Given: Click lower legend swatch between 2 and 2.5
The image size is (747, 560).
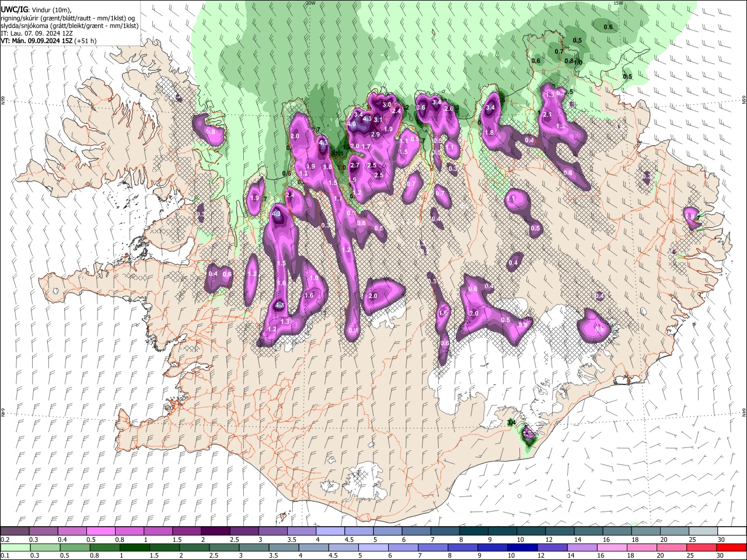Looking at the screenshot, I should point(194,548).
